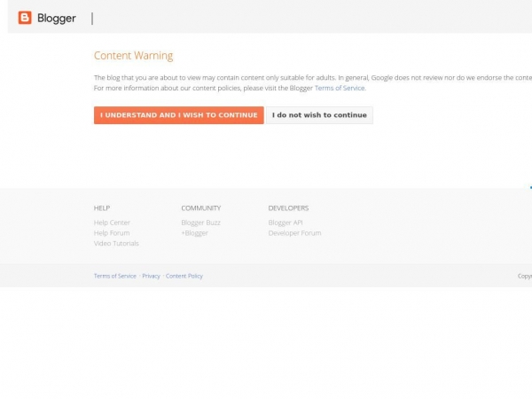
Task: Open the Privacy footer link
Action: point(151,276)
